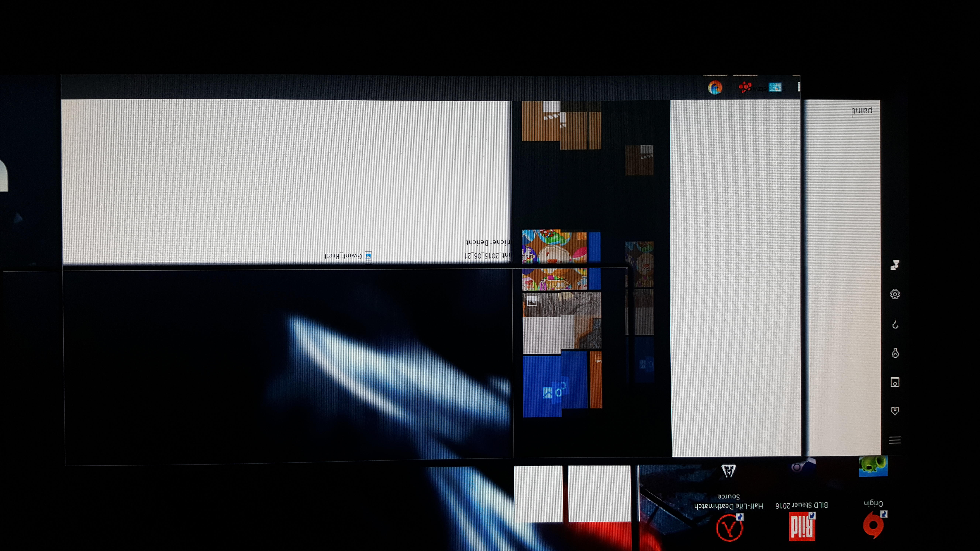The image size is (980, 551).
Task: Click the brown Minecraft tile
Action: click(541, 121)
